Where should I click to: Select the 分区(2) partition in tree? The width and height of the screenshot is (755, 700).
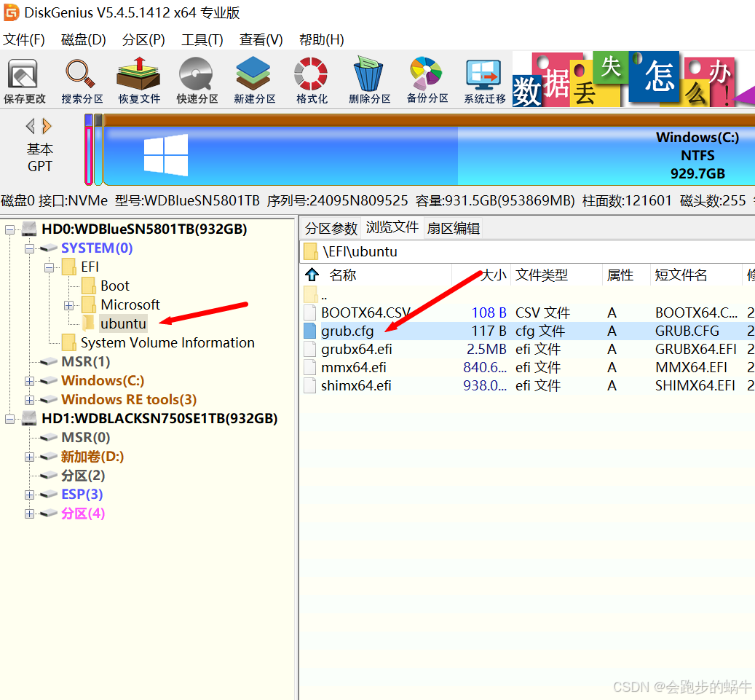pyautogui.click(x=83, y=476)
